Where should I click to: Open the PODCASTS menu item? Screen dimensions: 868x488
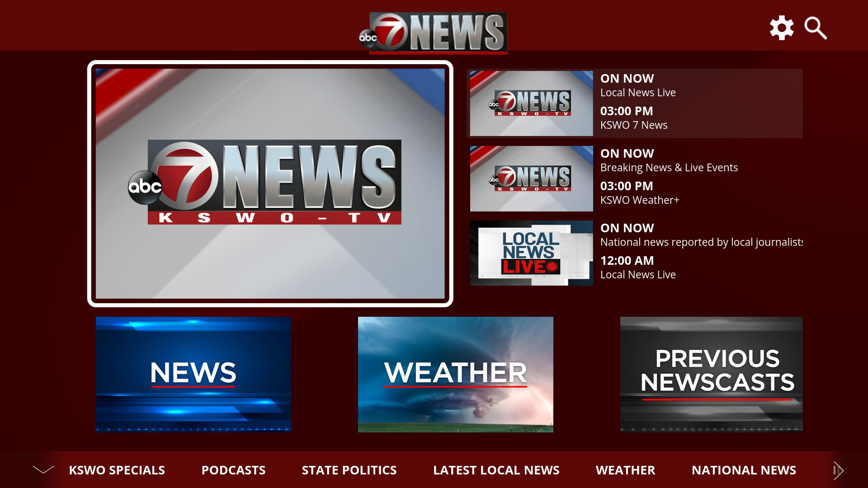point(233,470)
